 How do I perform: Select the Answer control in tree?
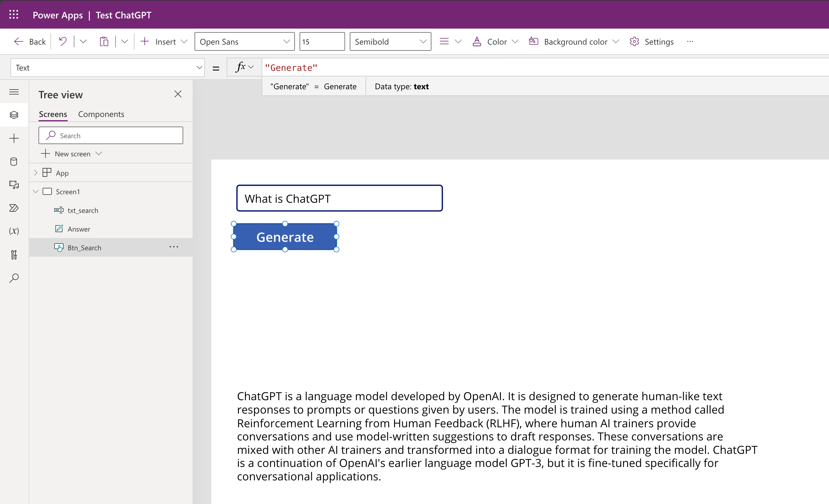click(x=79, y=229)
